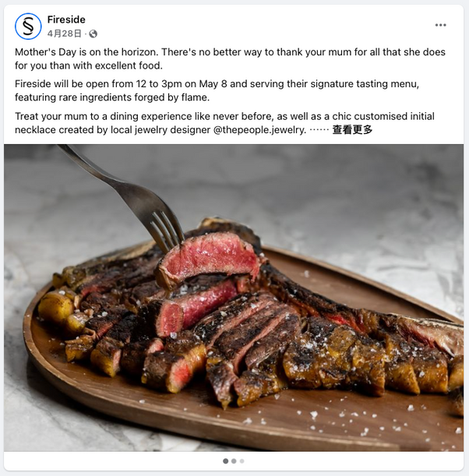The width and height of the screenshot is (469, 476).
Task: Open the post timestamp 4月28日
Action: click(x=64, y=33)
